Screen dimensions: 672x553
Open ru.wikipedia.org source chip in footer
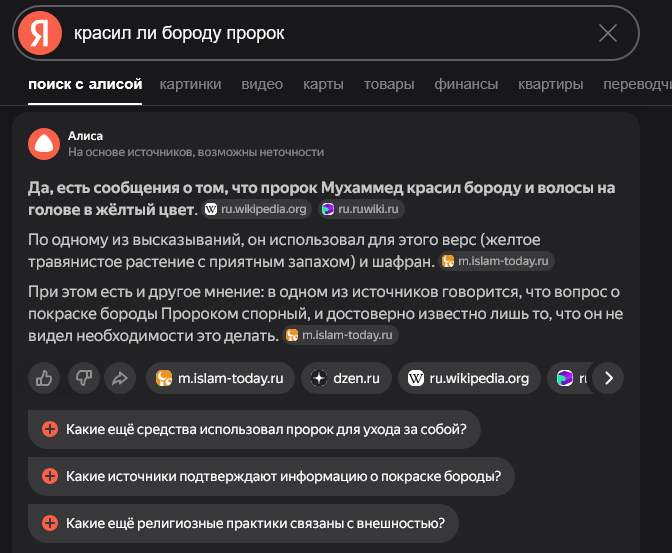point(469,378)
